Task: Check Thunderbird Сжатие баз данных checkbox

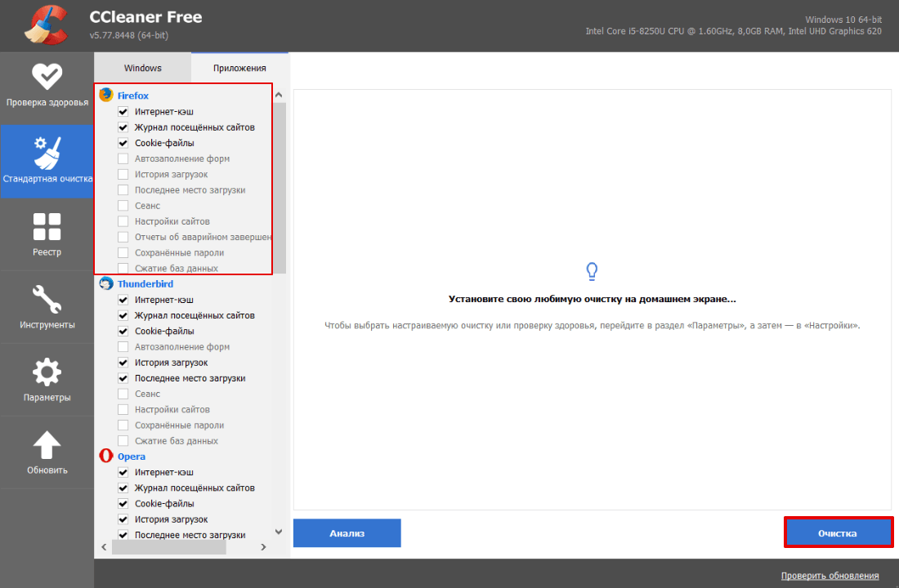Action: click(x=123, y=440)
